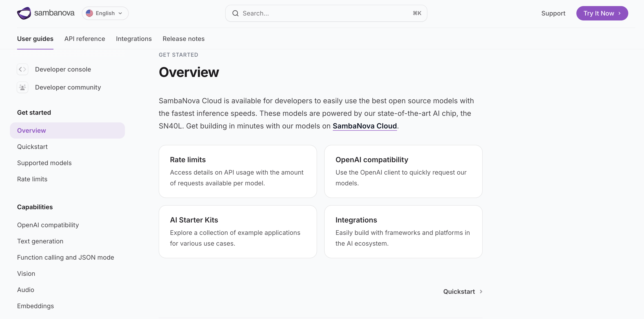This screenshot has width=644, height=319.
Task: Open Function calling and JSON mode
Action: (65, 257)
